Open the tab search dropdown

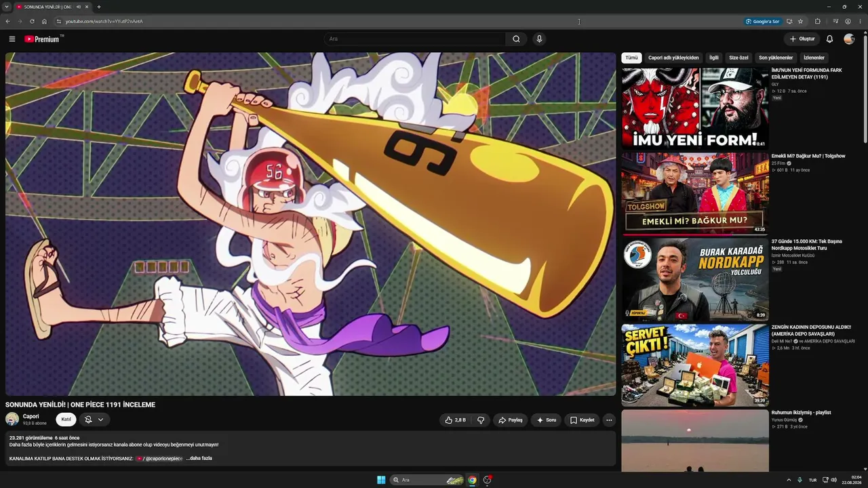tap(6, 7)
